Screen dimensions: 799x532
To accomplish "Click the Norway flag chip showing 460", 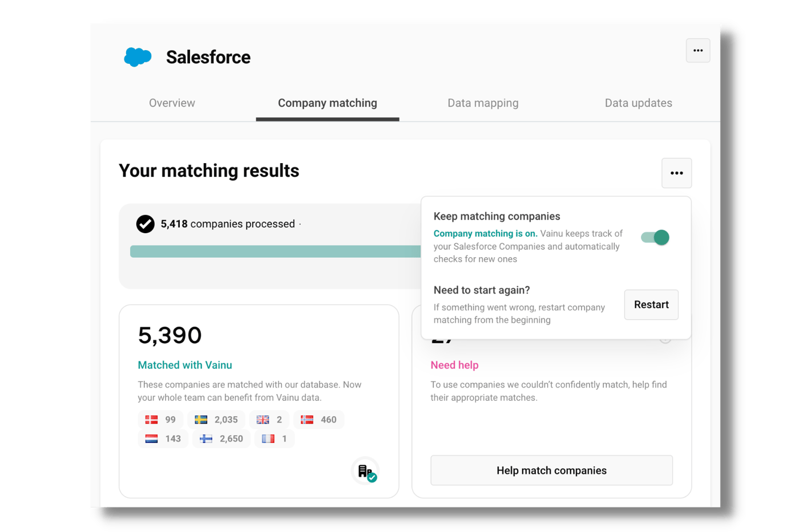I will 318,420.
